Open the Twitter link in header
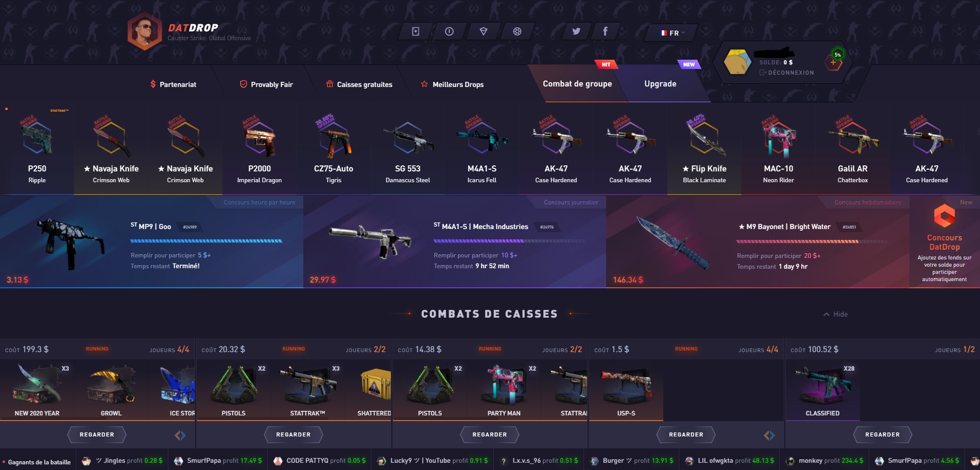Image resolution: width=980 pixels, height=470 pixels. 576,31
